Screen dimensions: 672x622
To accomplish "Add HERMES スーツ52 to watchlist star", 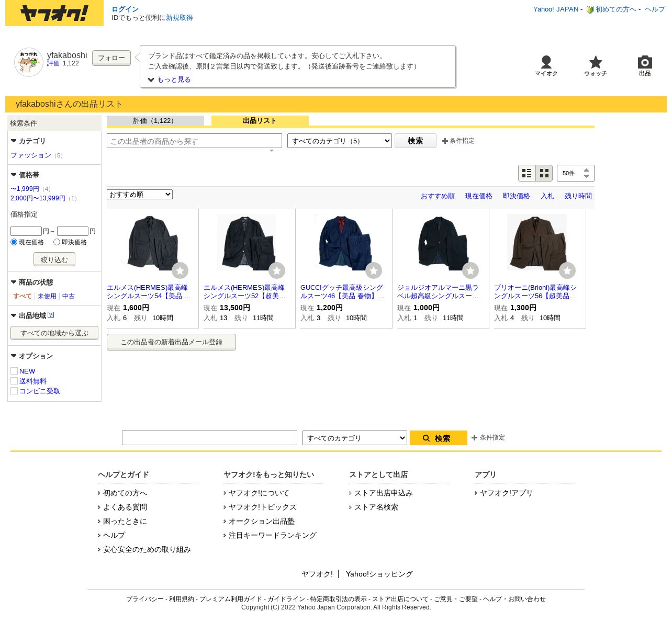I will 277,270.
